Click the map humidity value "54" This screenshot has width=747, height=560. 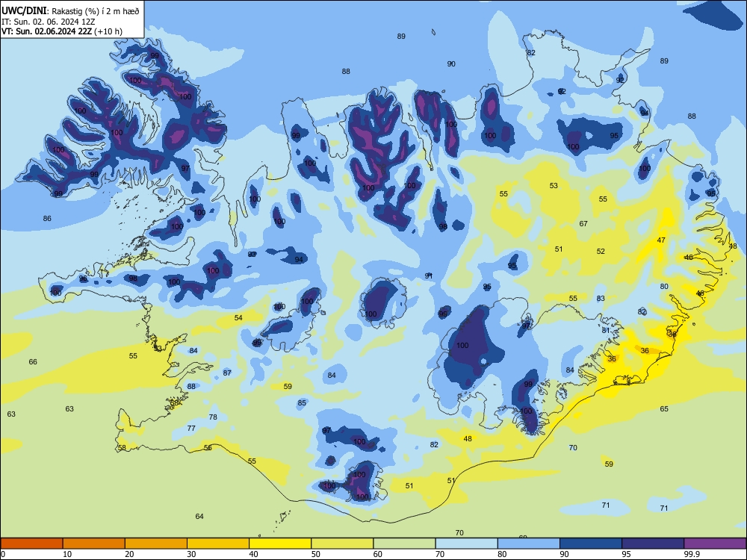tap(239, 317)
